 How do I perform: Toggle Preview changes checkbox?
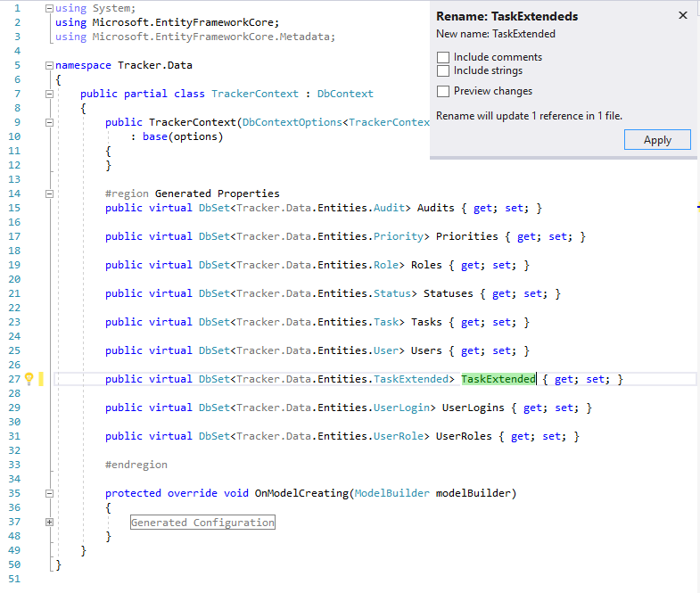tap(443, 91)
